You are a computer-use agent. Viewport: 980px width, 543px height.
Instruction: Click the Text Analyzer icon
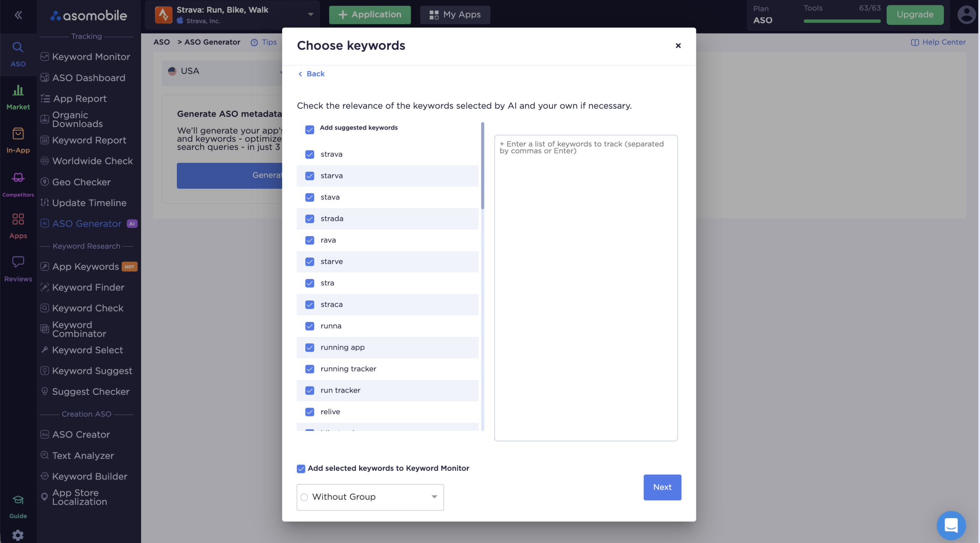point(45,455)
